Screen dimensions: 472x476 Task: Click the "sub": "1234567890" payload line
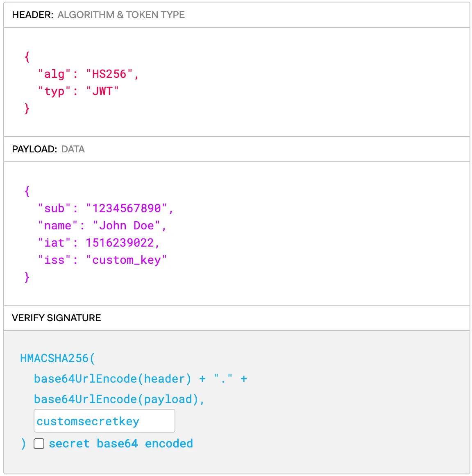[x=105, y=209]
